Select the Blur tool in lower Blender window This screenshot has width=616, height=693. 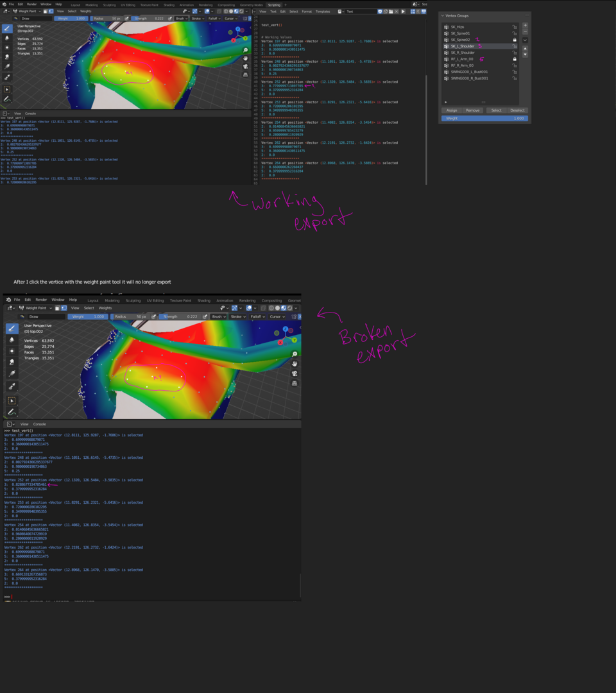12,339
